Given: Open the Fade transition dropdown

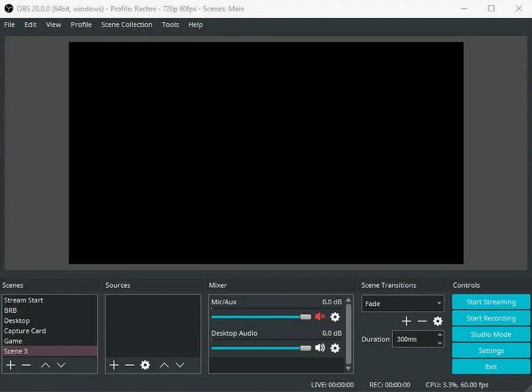Looking at the screenshot, I should (403, 304).
